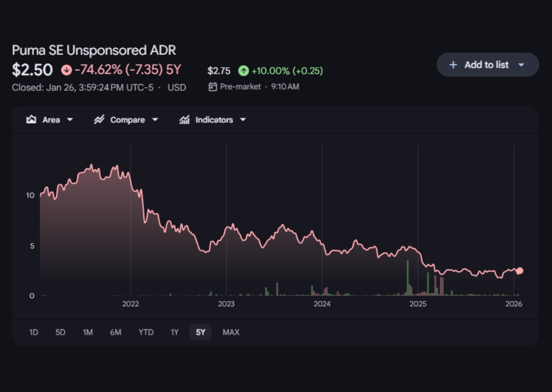This screenshot has height=392, width=552.
Task: Select the 1M range tab
Action: 88,332
